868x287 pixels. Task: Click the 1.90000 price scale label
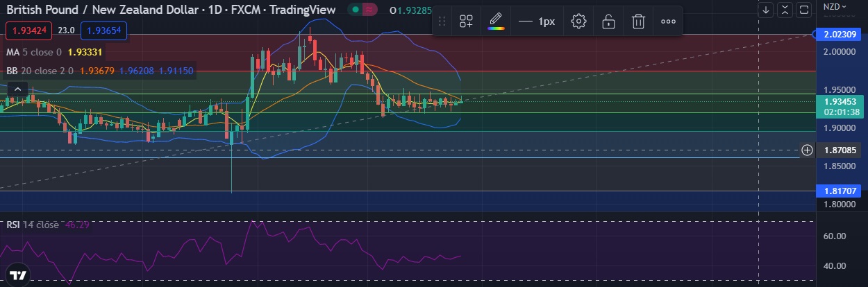pyautogui.click(x=840, y=128)
